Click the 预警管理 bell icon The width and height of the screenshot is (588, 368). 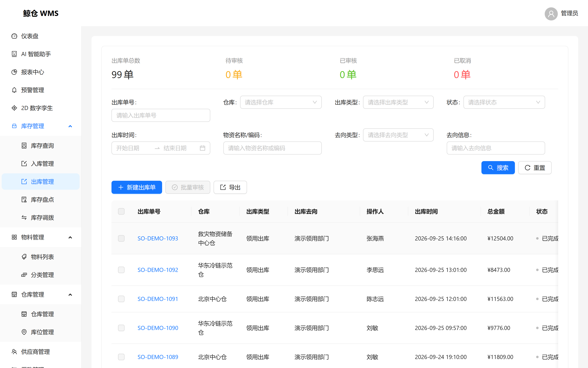pos(14,90)
